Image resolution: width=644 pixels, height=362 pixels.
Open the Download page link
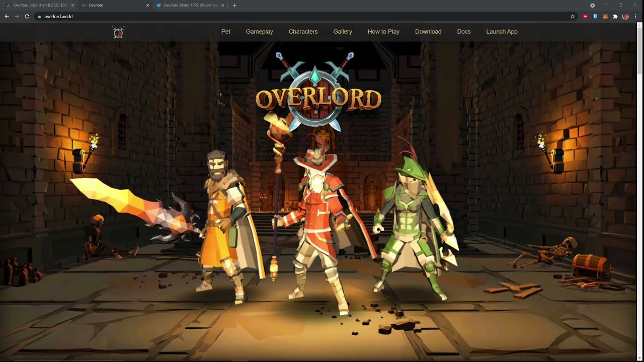point(428,32)
